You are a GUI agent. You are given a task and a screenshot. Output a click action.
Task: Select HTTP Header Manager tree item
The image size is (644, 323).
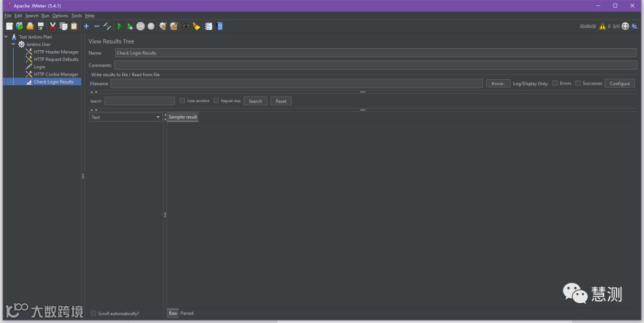(x=56, y=52)
